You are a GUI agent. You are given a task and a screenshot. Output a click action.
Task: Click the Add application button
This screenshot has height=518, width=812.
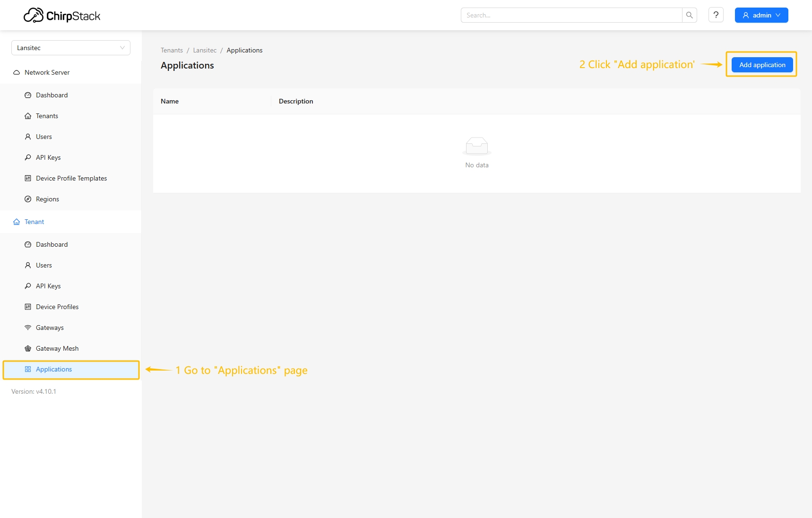pyautogui.click(x=762, y=65)
